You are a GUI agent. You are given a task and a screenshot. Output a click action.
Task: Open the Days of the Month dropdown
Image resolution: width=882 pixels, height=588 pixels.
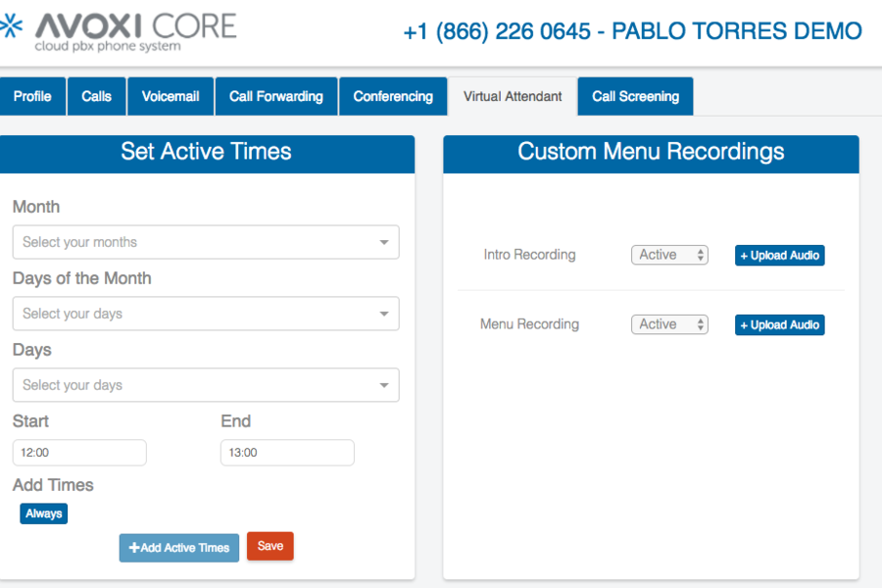click(x=206, y=314)
